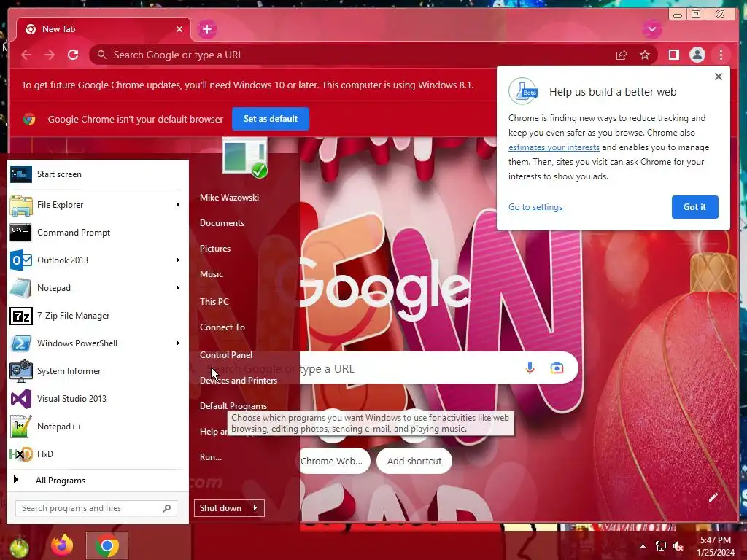Click Got it button
Screen dimensions: 747x560
point(694,207)
